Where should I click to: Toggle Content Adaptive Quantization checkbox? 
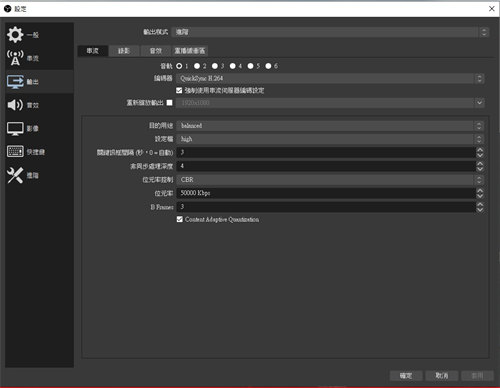point(180,219)
